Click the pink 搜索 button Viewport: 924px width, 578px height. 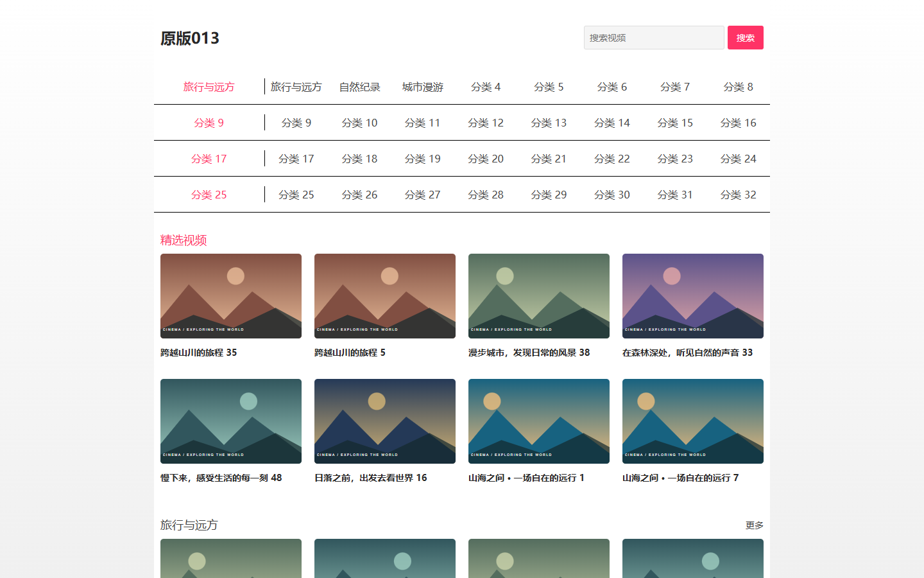click(x=746, y=38)
